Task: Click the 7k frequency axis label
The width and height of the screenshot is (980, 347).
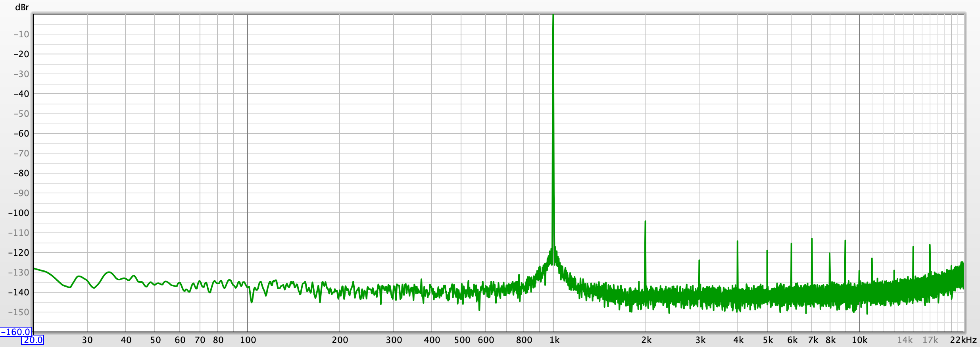Action: (x=813, y=340)
